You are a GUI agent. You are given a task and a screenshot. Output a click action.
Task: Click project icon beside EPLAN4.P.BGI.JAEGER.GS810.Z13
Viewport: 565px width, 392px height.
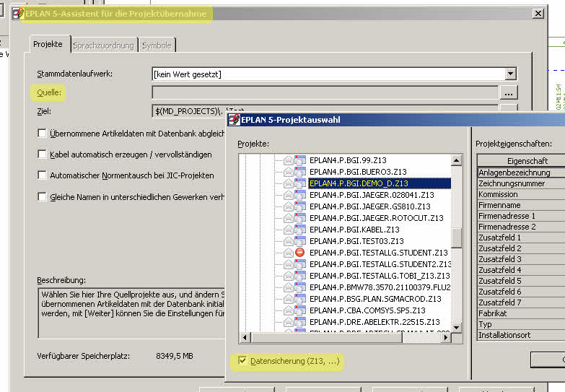299,206
